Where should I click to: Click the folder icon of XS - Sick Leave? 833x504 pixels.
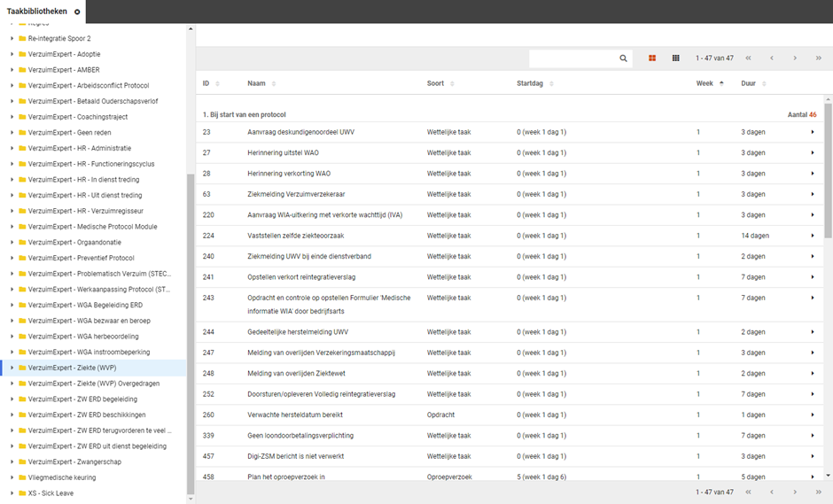22,493
